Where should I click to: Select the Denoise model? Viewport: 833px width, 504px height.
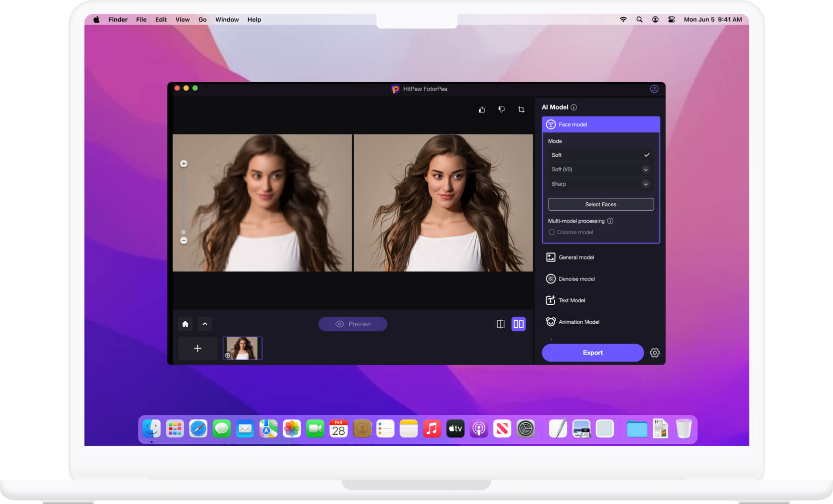coord(577,278)
